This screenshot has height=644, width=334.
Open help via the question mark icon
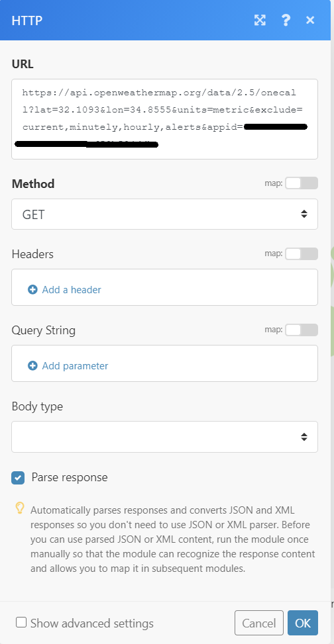[x=286, y=20]
